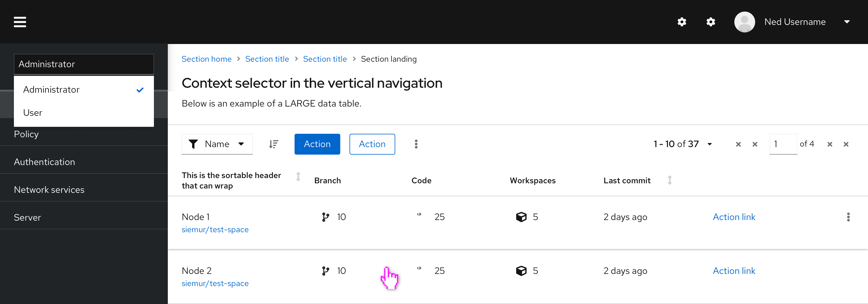Open the hamburger navigation menu
The image size is (868, 304).
(x=20, y=22)
